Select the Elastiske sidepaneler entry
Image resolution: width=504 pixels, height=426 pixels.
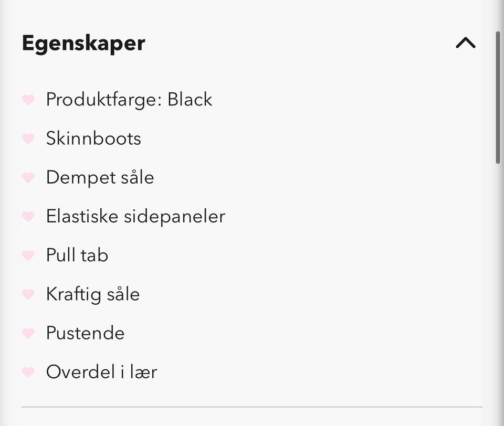pyautogui.click(x=135, y=217)
